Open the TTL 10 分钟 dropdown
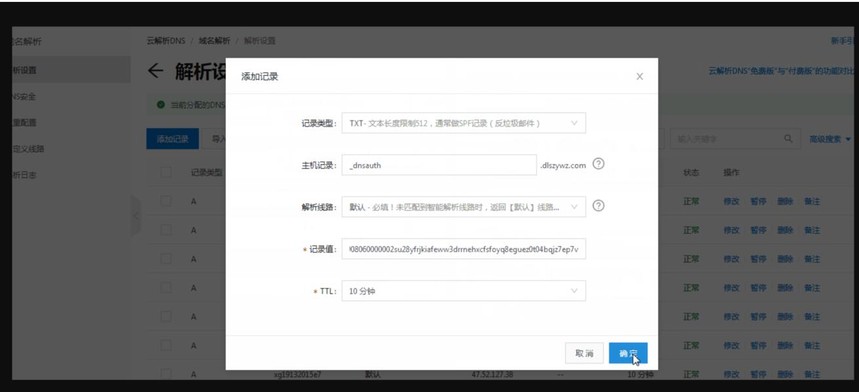The height and width of the screenshot is (392, 859). tap(463, 291)
